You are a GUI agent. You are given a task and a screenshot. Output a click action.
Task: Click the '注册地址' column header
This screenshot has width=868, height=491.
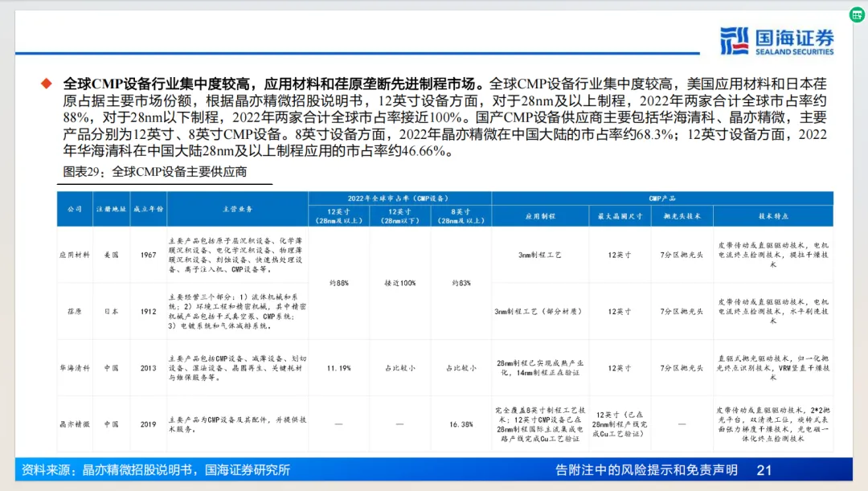point(111,209)
